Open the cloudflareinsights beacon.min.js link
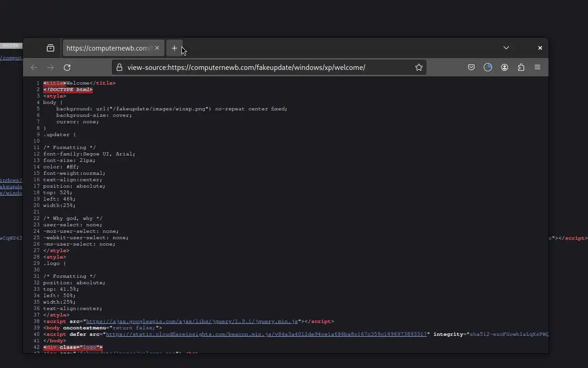The height and width of the screenshot is (368, 588). pos(266,334)
